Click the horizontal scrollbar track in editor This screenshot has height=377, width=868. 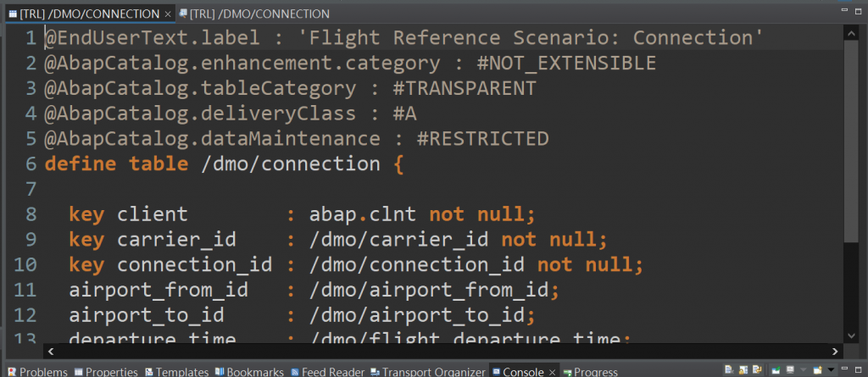click(442, 351)
